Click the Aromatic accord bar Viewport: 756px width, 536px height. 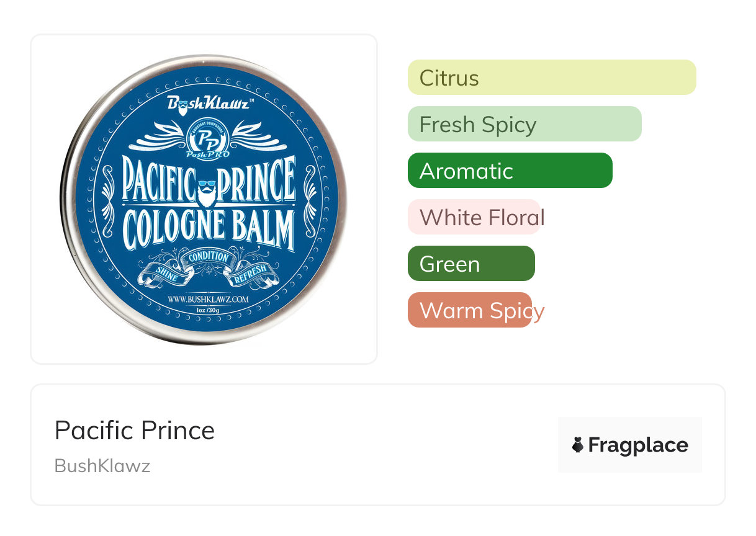pyautogui.click(x=510, y=171)
